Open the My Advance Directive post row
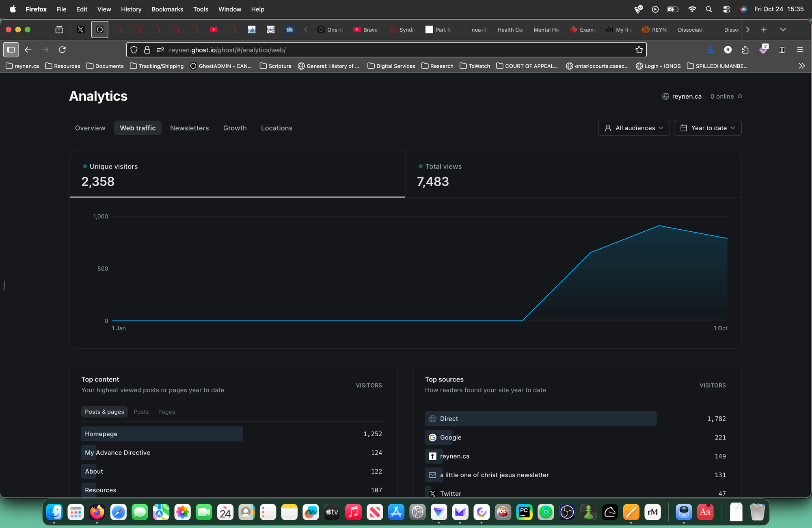The height and width of the screenshot is (528, 812). click(117, 453)
